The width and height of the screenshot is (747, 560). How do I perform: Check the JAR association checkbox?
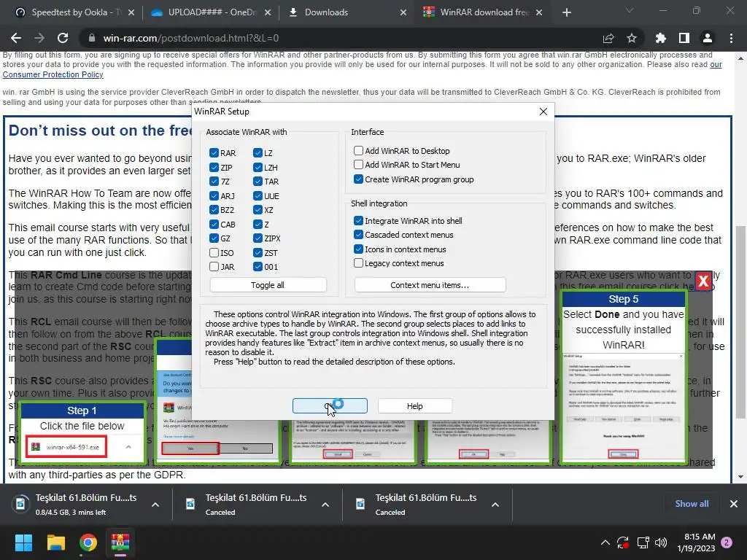(x=214, y=267)
